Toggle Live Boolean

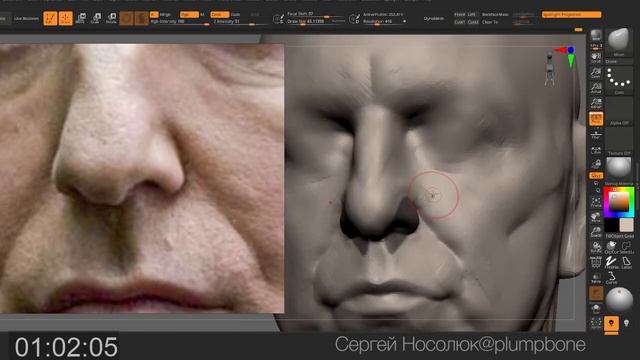tap(26, 18)
